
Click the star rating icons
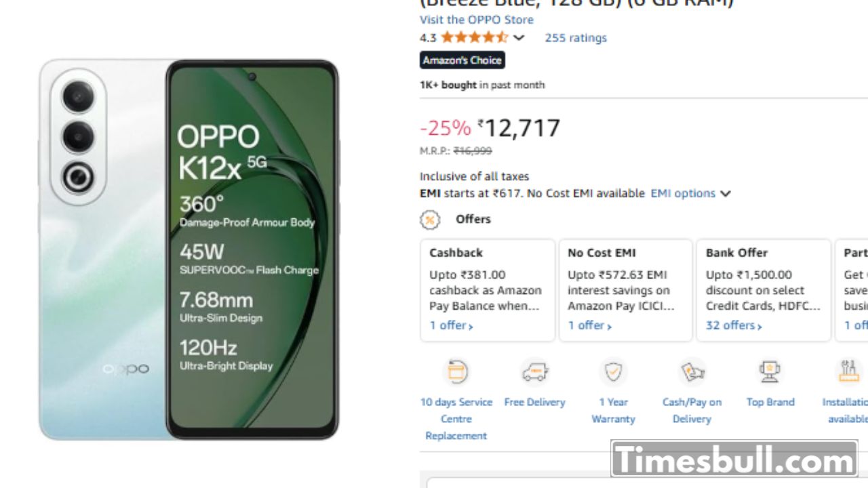click(473, 38)
